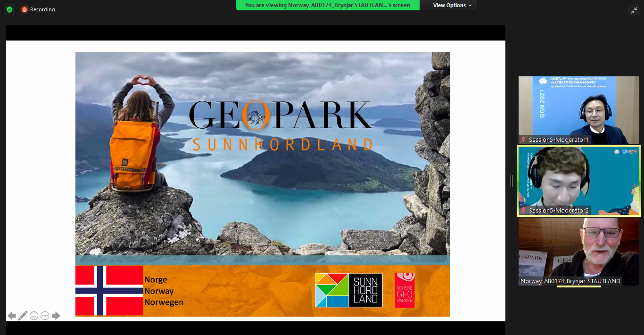Click the Session5-Moderator2 name label
Screen dimensions: 644x335
(x=559, y=211)
